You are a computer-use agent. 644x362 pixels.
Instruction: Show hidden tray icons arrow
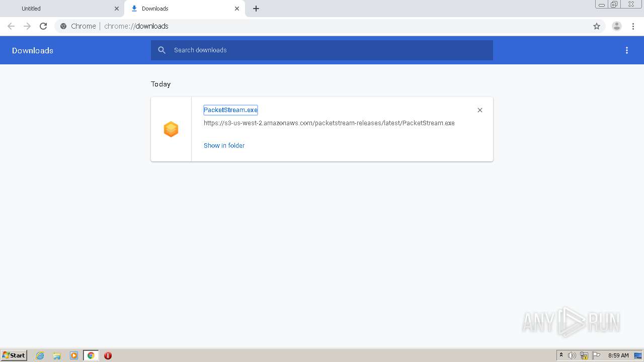561,355
